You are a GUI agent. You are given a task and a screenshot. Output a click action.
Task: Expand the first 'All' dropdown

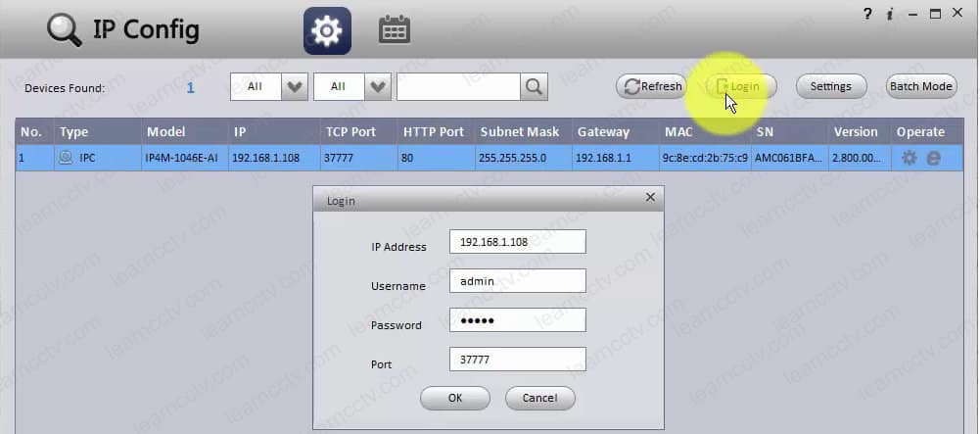[x=294, y=86]
